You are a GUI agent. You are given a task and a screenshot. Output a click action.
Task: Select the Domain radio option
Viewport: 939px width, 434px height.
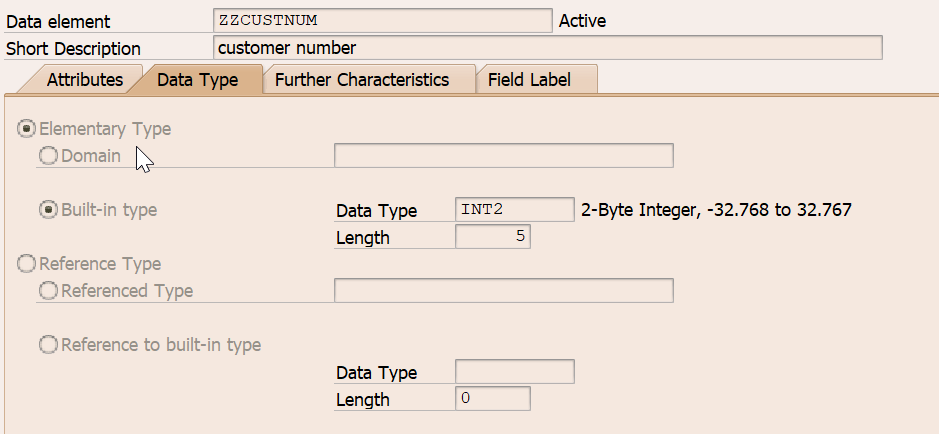(x=49, y=156)
